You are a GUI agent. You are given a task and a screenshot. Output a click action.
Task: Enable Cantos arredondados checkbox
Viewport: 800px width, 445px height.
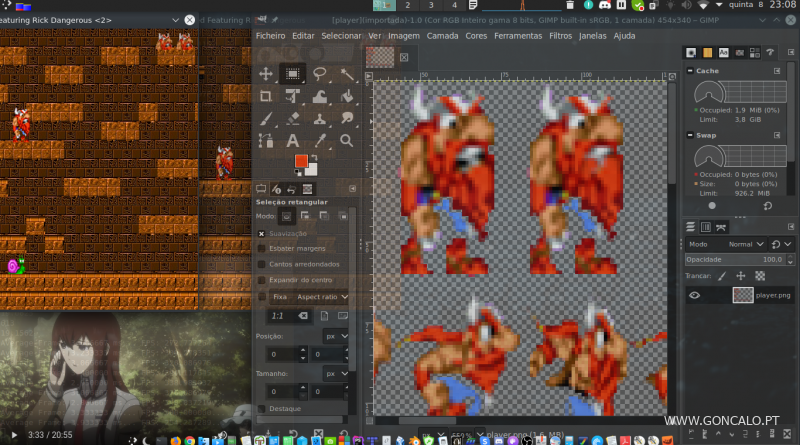point(262,264)
